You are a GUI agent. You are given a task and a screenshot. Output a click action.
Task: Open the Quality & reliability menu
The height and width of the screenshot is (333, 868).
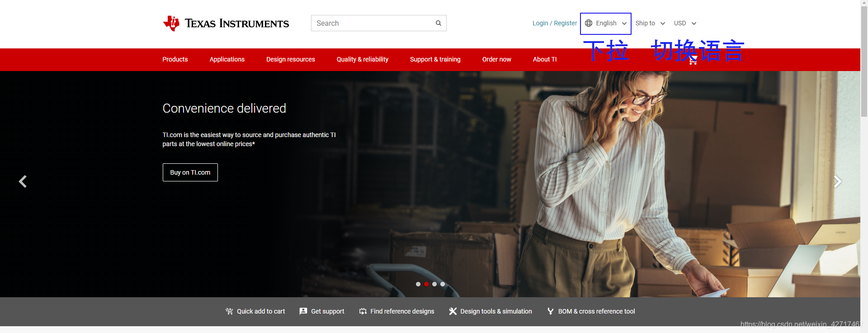(363, 59)
